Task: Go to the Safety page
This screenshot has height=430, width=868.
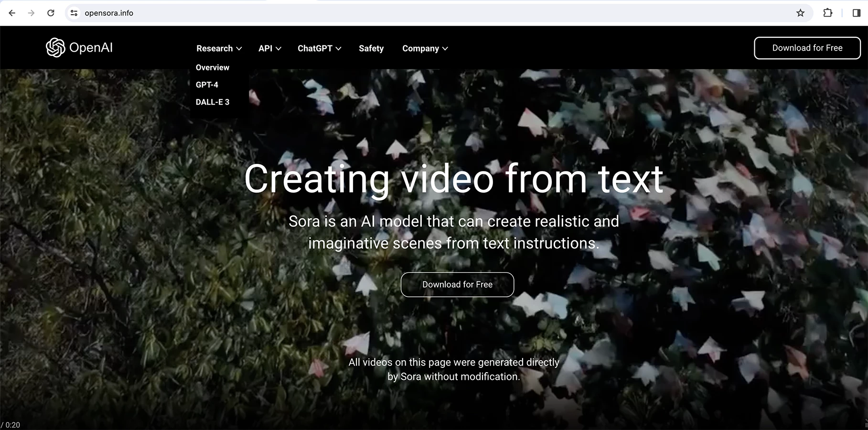Action: click(x=371, y=48)
